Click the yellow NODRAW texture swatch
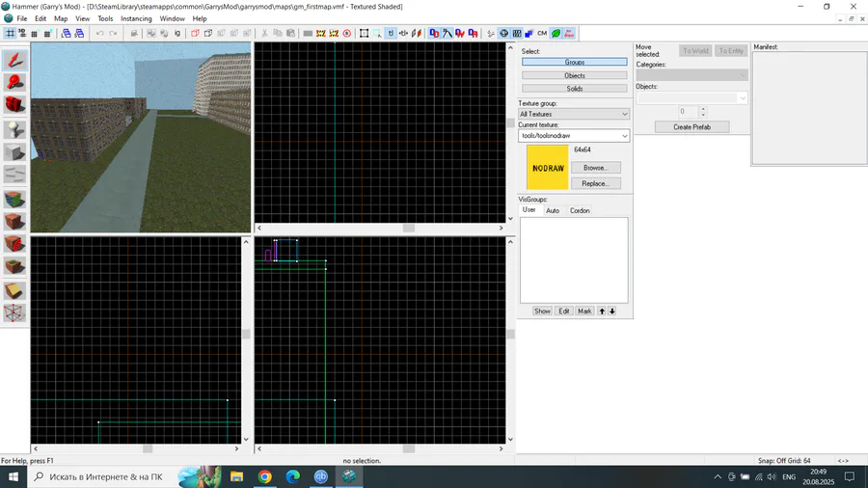 pos(548,167)
